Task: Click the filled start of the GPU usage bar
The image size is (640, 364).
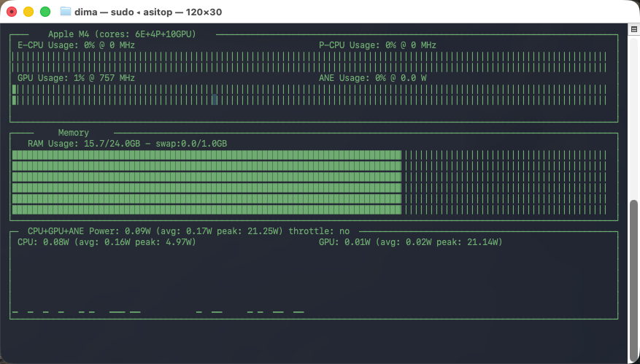Action: coord(15,94)
